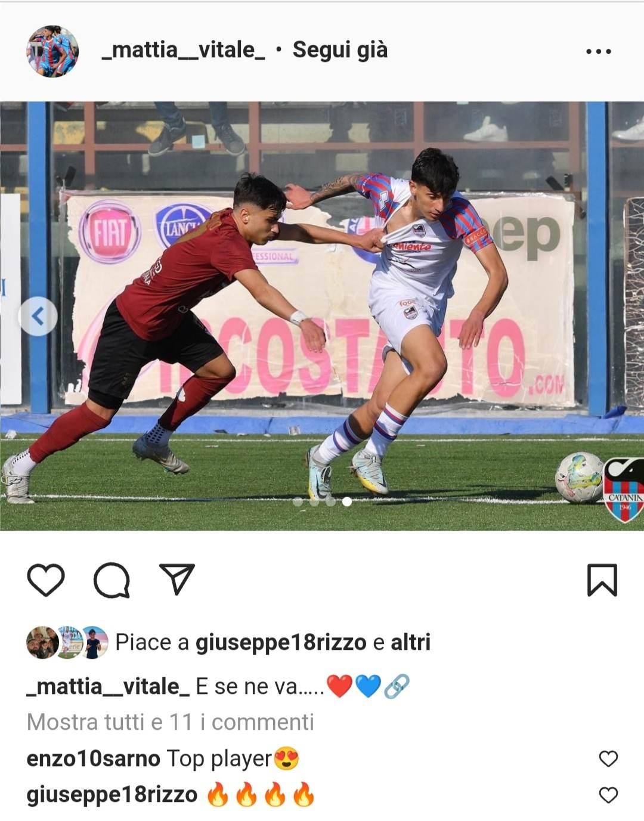Share post using paper plane icon
644x821 pixels.
(x=177, y=579)
